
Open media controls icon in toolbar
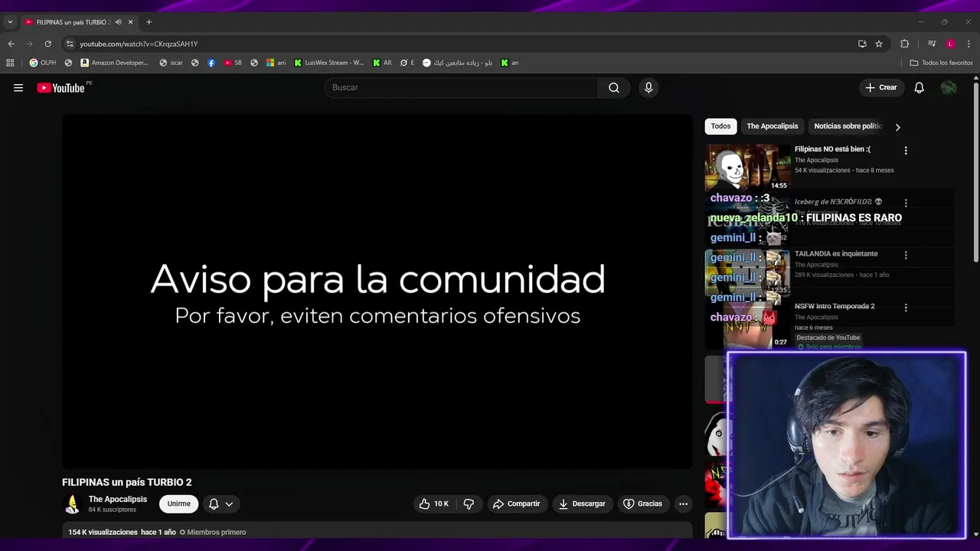(x=932, y=44)
